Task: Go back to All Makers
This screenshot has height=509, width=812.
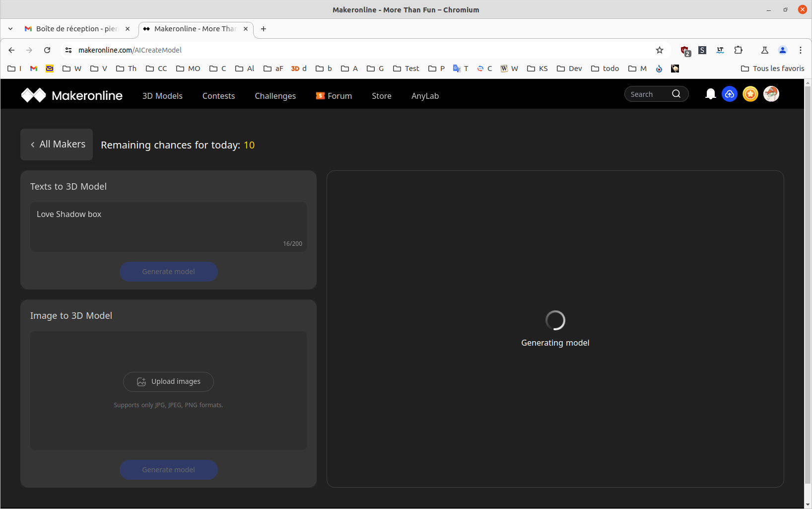Action: [x=57, y=145]
